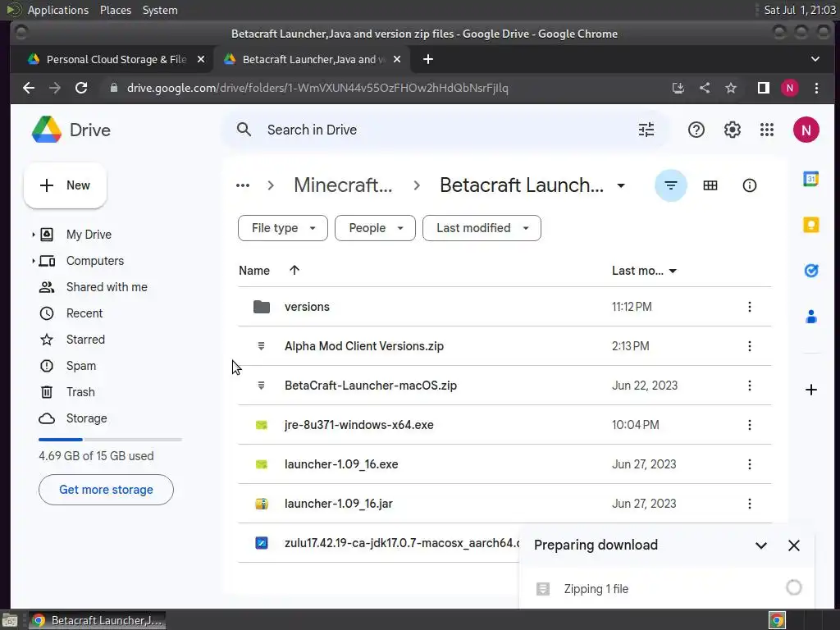Collapse the Preparing download panel

point(760,546)
